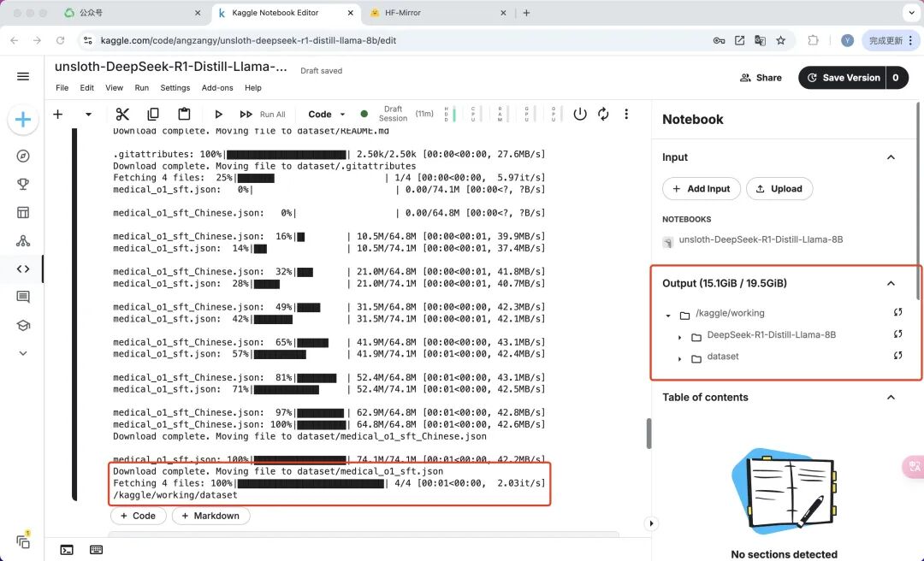Open the compass Home icon in sidebar
The height and width of the screenshot is (561, 924).
pos(23,156)
